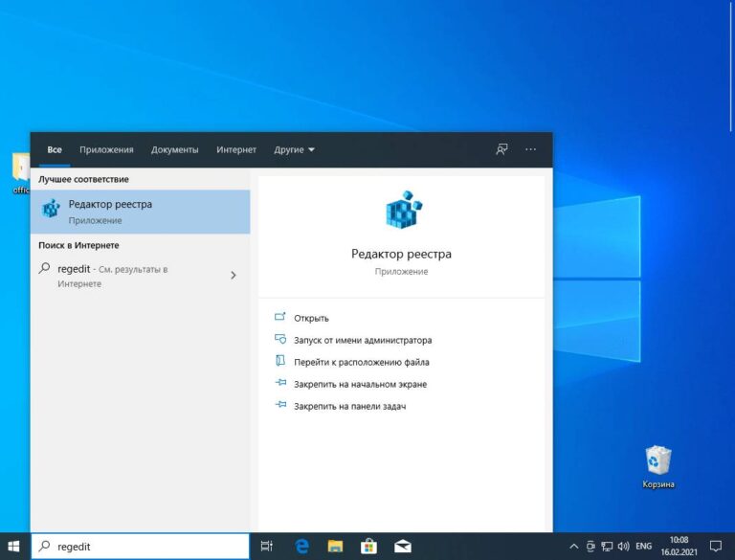Click the taskbar search field containing regedit
This screenshot has width=735, height=560.
point(140,547)
